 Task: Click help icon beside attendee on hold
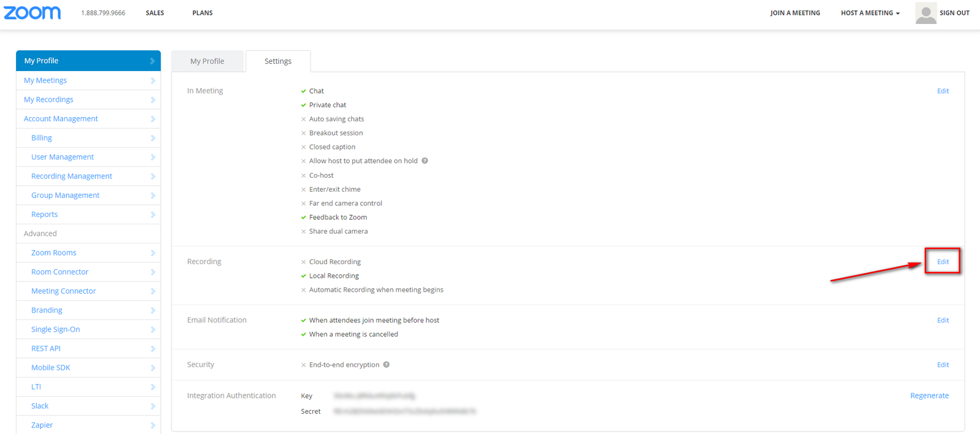pyautogui.click(x=424, y=161)
